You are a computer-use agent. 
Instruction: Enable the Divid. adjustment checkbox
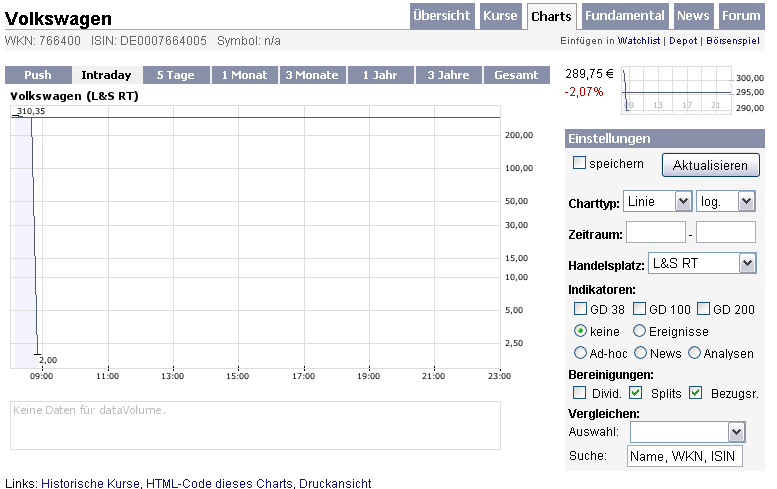[x=579, y=392]
